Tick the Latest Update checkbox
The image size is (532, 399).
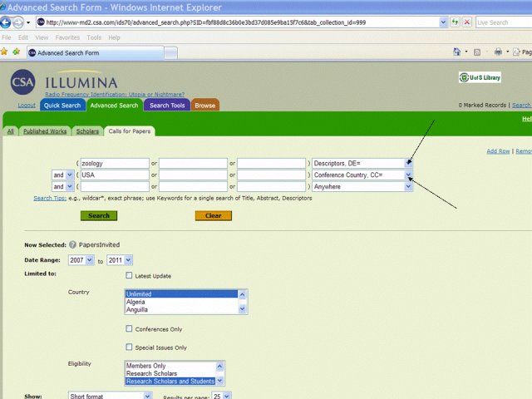pos(129,275)
